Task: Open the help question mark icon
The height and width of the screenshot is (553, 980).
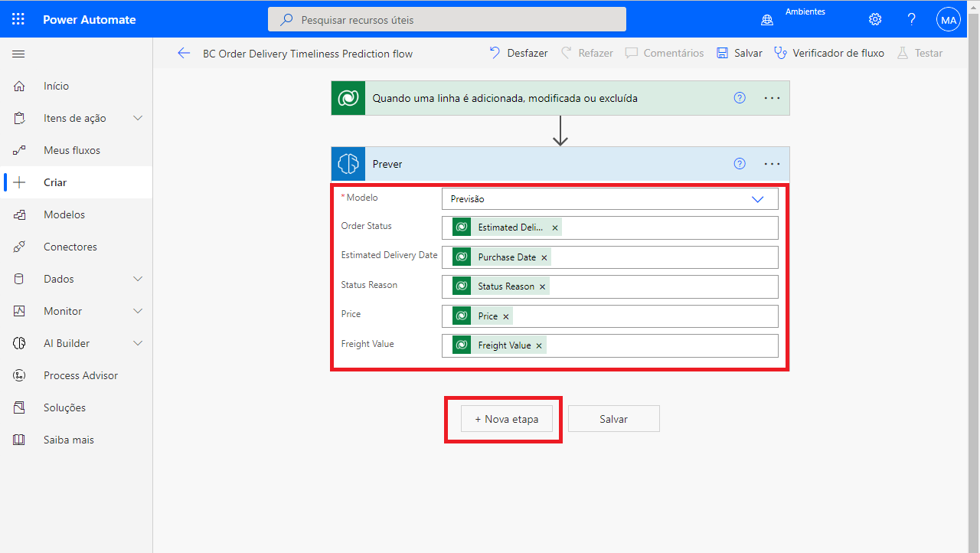Action: pos(912,19)
